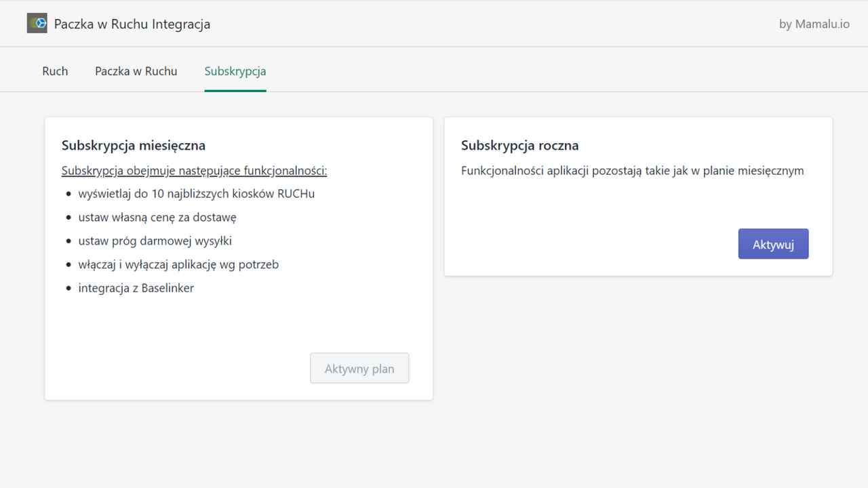This screenshot has width=868, height=488.
Task: Click the by Mamalu.io label
Action: 814,24
